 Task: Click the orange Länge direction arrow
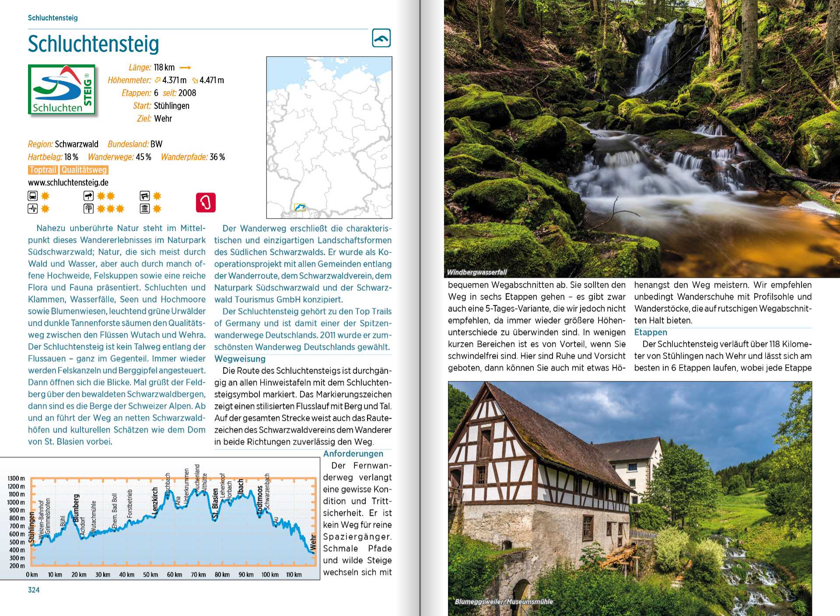pyautogui.click(x=185, y=67)
